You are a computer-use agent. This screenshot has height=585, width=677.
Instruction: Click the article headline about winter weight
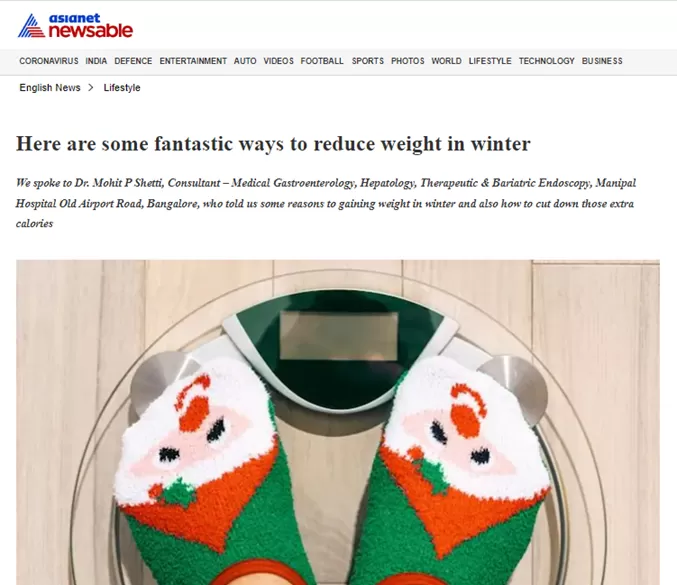273,144
